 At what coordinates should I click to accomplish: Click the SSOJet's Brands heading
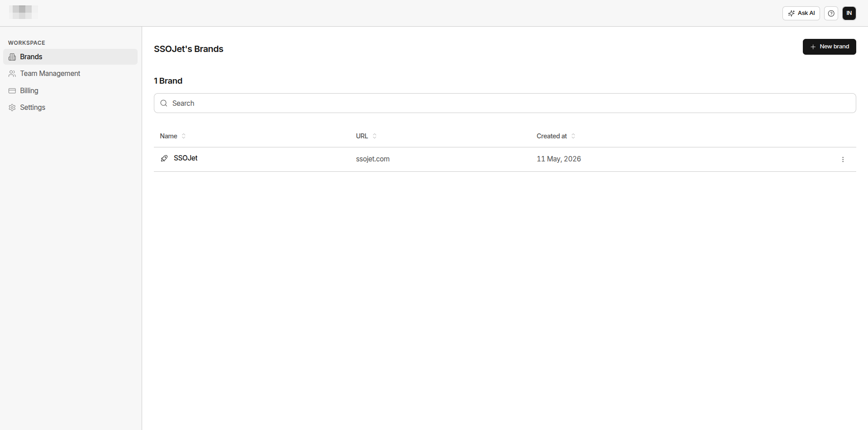(x=188, y=49)
